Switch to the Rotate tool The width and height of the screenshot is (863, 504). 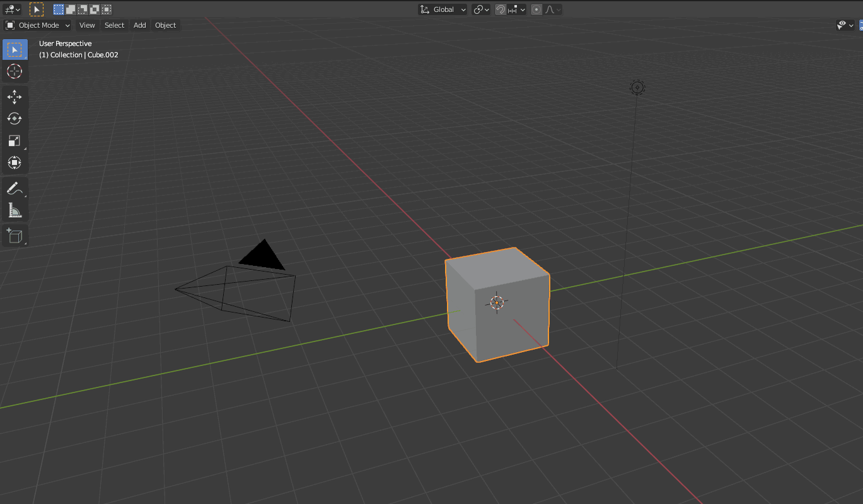14,118
